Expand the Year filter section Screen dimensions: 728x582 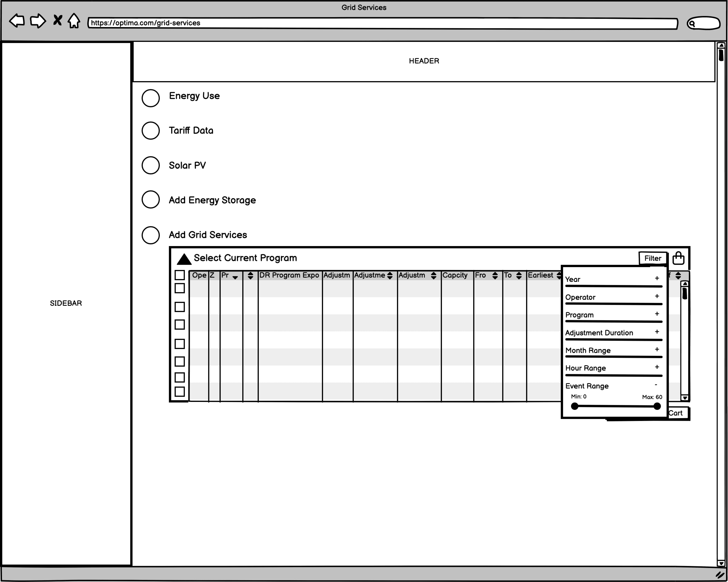click(x=657, y=278)
